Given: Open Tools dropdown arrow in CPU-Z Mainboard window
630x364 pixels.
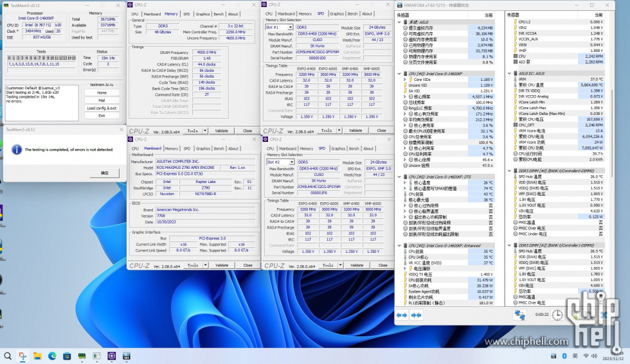Looking at the screenshot, I should pyautogui.click(x=205, y=265).
